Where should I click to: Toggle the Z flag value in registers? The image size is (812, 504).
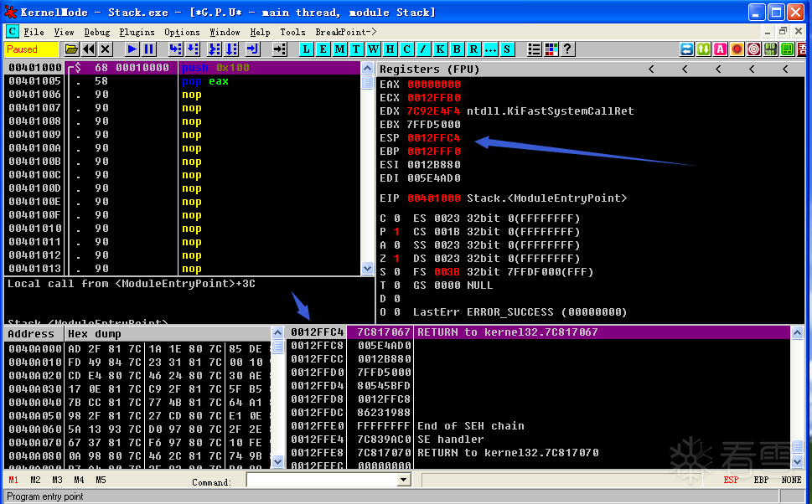click(x=396, y=259)
